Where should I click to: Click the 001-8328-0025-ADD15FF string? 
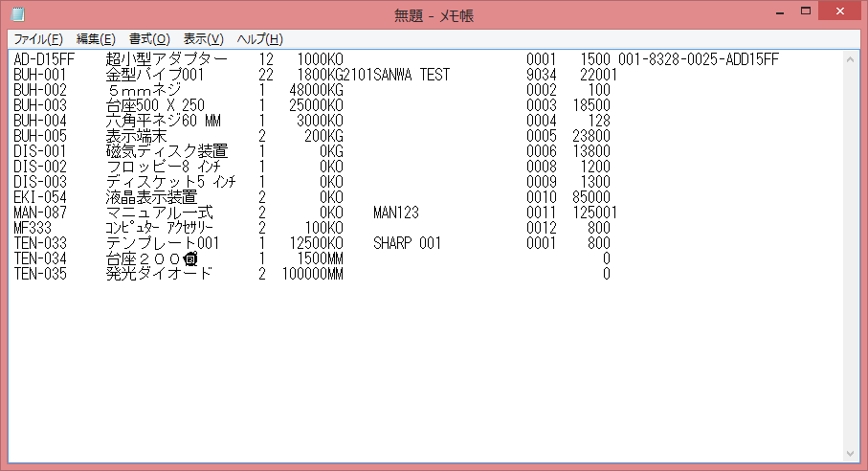(699, 59)
